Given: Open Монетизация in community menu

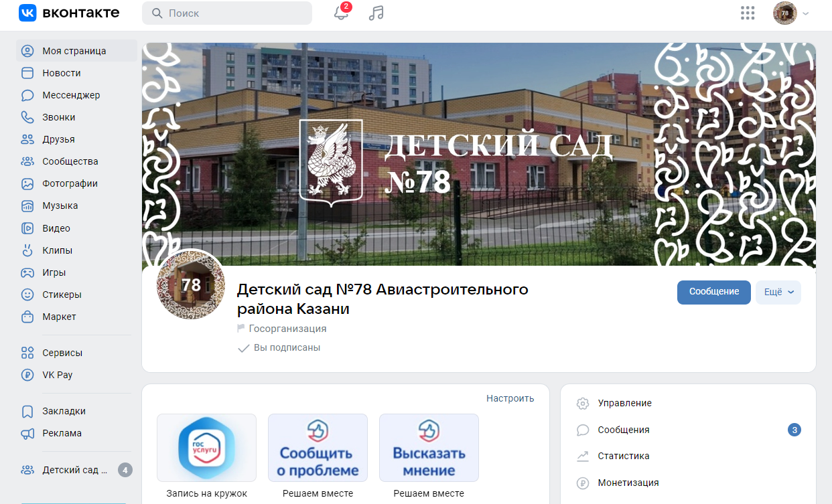Looking at the screenshot, I should click(628, 483).
